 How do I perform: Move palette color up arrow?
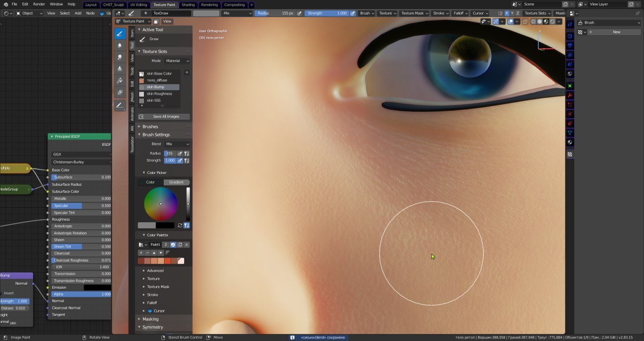[154, 252]
